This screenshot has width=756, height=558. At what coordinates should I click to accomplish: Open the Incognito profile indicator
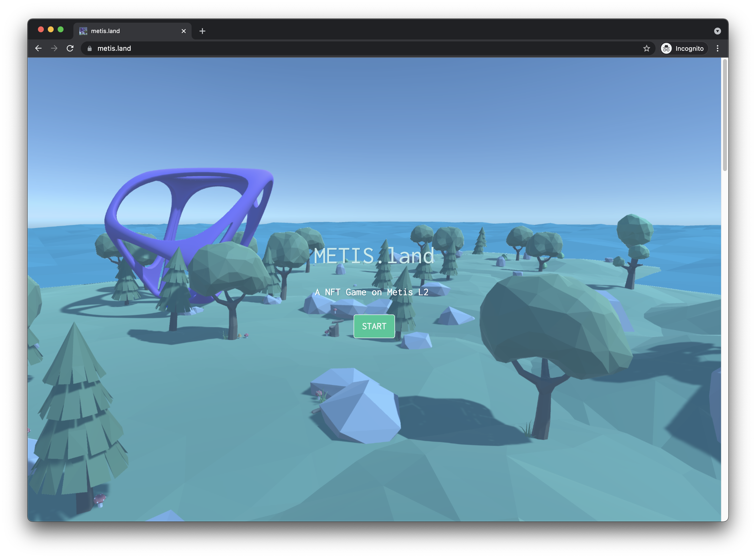click(684, 48)
